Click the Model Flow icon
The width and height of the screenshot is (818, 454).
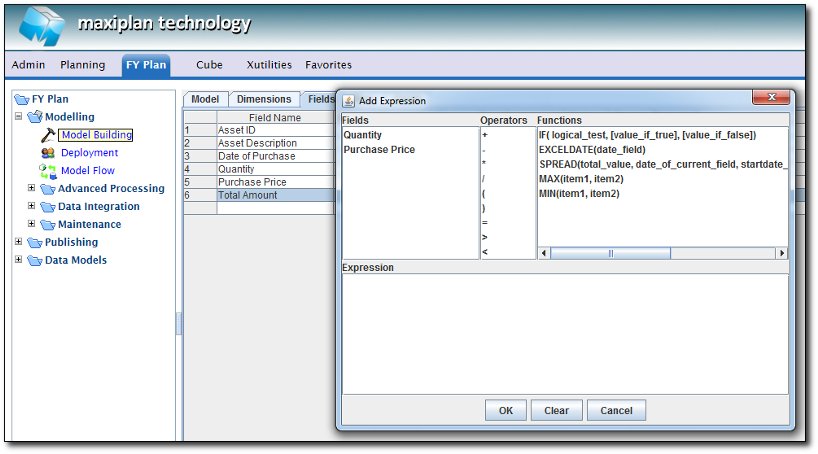(47, 171)
